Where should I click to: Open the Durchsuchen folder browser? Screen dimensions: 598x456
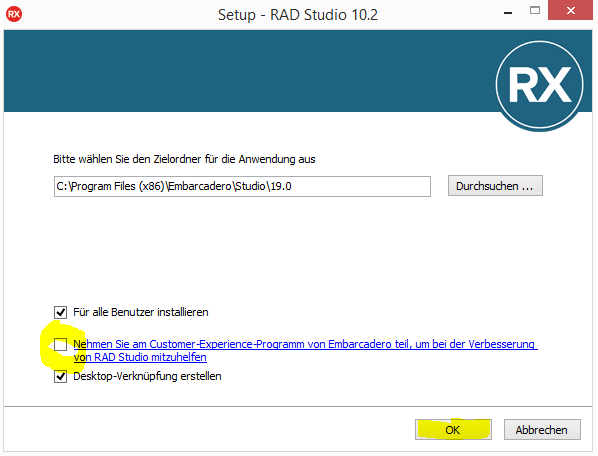[x=495, y=186]
